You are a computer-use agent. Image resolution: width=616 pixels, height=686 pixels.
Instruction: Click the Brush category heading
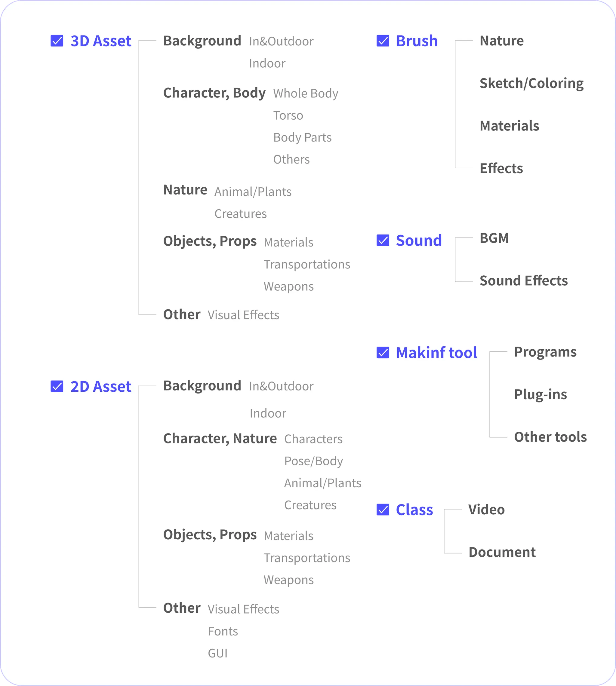tap(417, 41)
